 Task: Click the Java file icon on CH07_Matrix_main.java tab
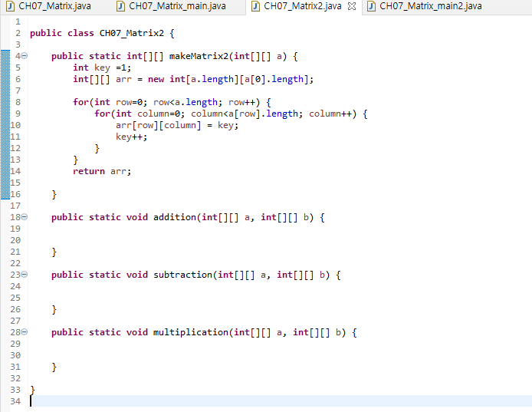(120, 6)
